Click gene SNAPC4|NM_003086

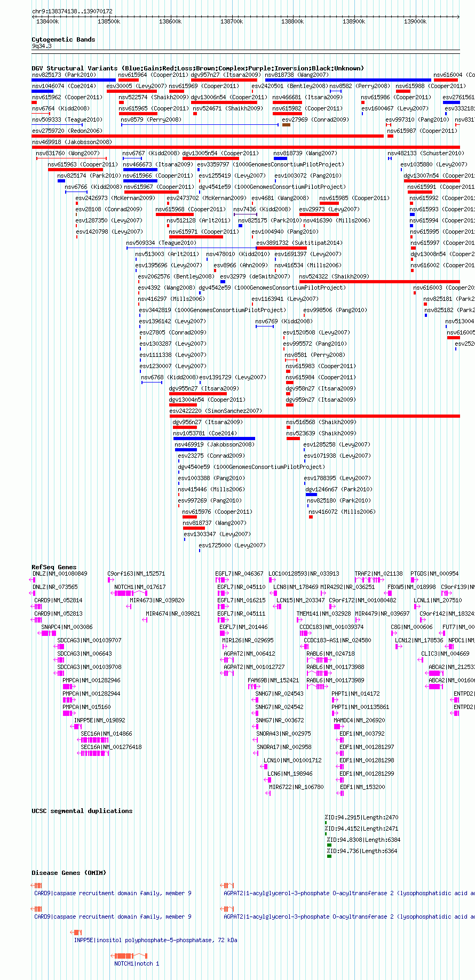click(67, 627)
